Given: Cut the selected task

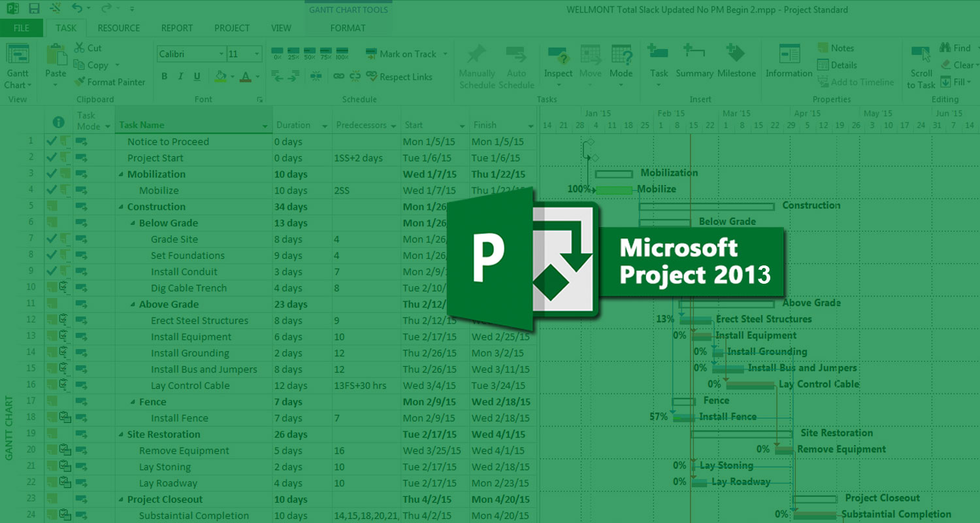Looking at the screenshot, I should tap(88, 48).
